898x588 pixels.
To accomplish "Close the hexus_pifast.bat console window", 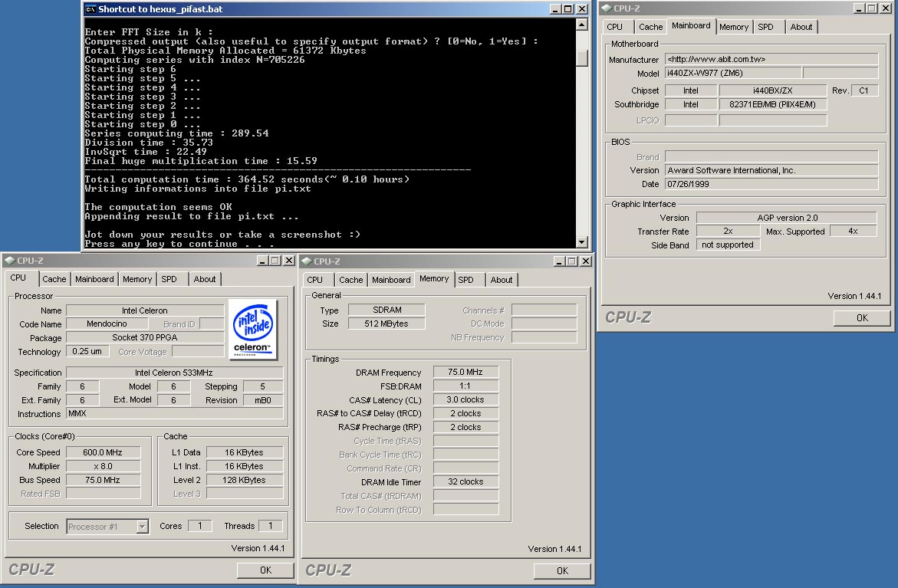I will coord(582,9).
